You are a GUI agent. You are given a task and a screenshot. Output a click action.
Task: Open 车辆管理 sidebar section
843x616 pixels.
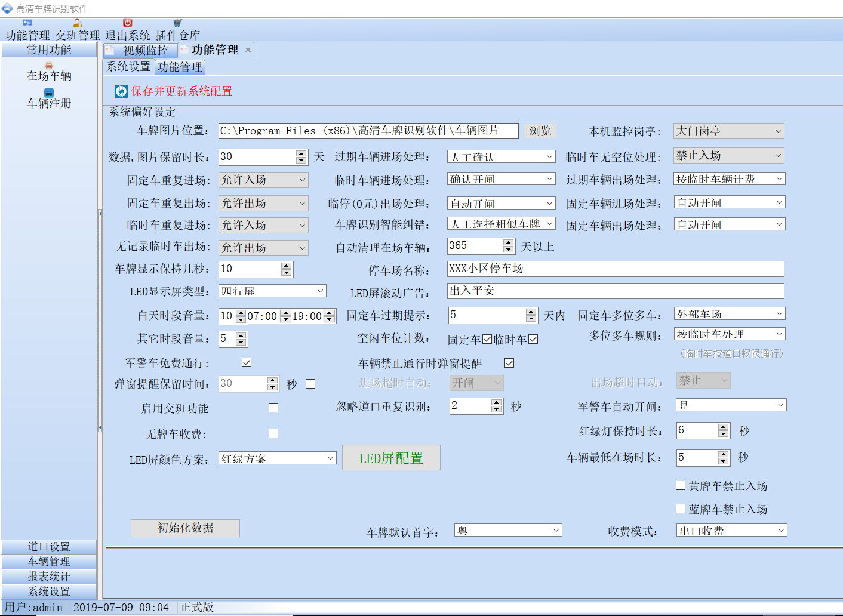pos(49,562)
